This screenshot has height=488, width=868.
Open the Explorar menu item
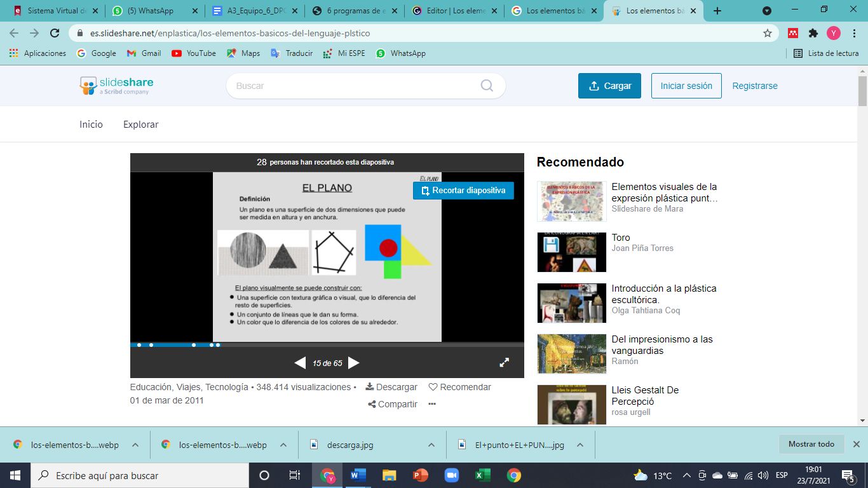(x=140, y=125)
